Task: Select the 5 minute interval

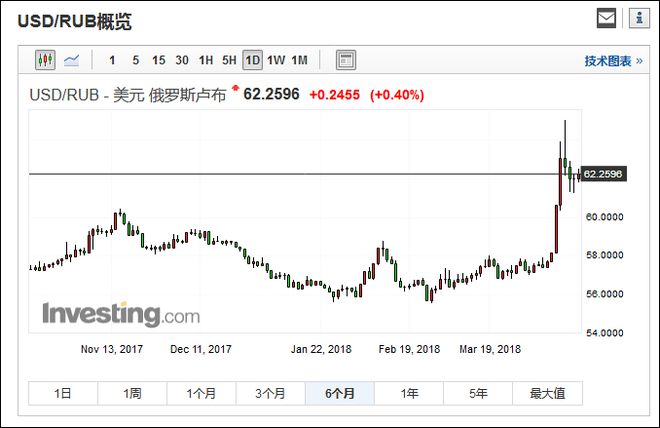Action: [x=136, y=60]
